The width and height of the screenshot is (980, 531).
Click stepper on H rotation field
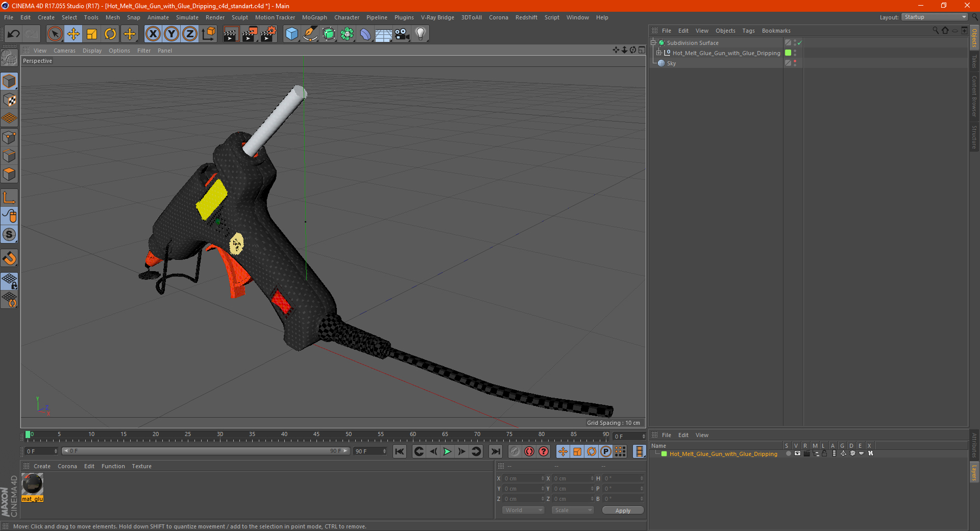[x=642, y=478]
